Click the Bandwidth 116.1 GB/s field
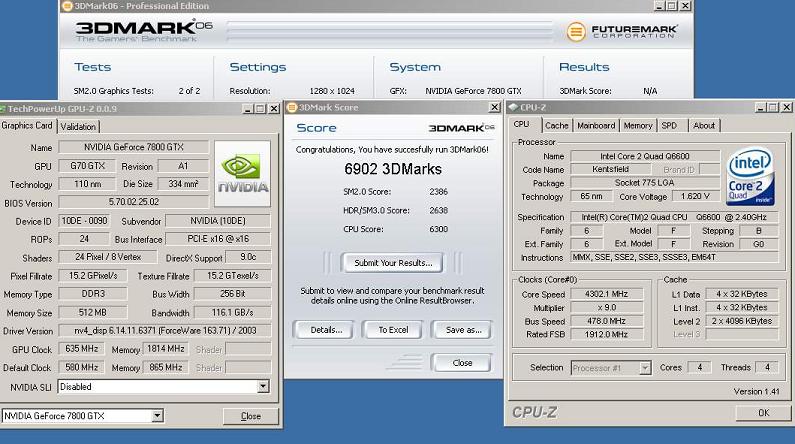The width and height of the screenshot is (795, 444). click(232, 313)
